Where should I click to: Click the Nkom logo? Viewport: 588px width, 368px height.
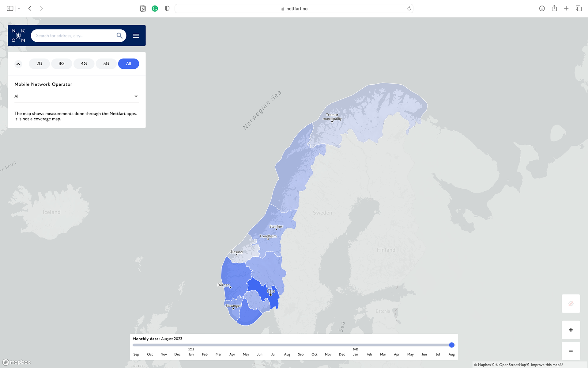click(18, 36)
